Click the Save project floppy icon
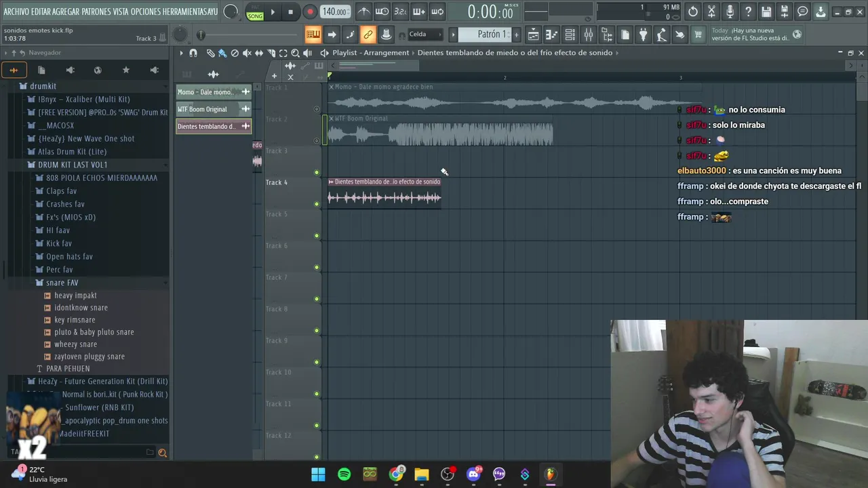The width and height of the screenshot is (868, 488). click(x=766, y=12)
